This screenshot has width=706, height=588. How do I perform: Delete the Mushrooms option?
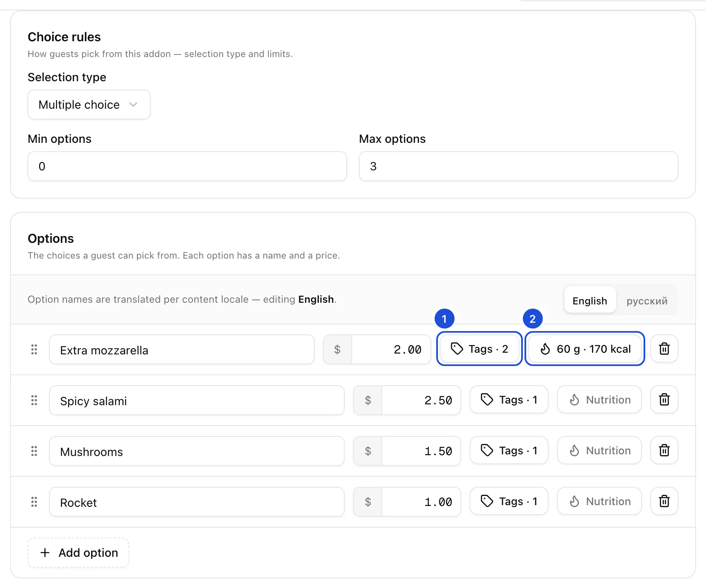point(664,450)
